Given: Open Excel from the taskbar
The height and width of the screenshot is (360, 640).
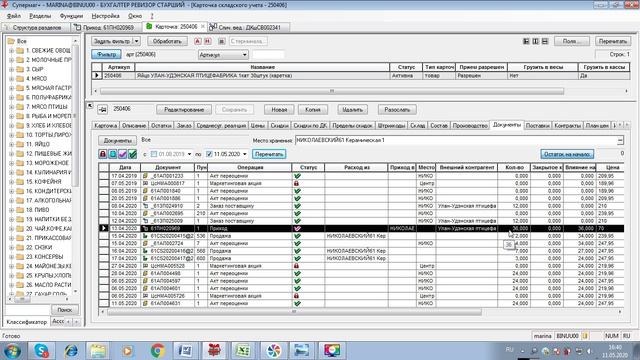Looking at the screenshot, I should point(243,351).
